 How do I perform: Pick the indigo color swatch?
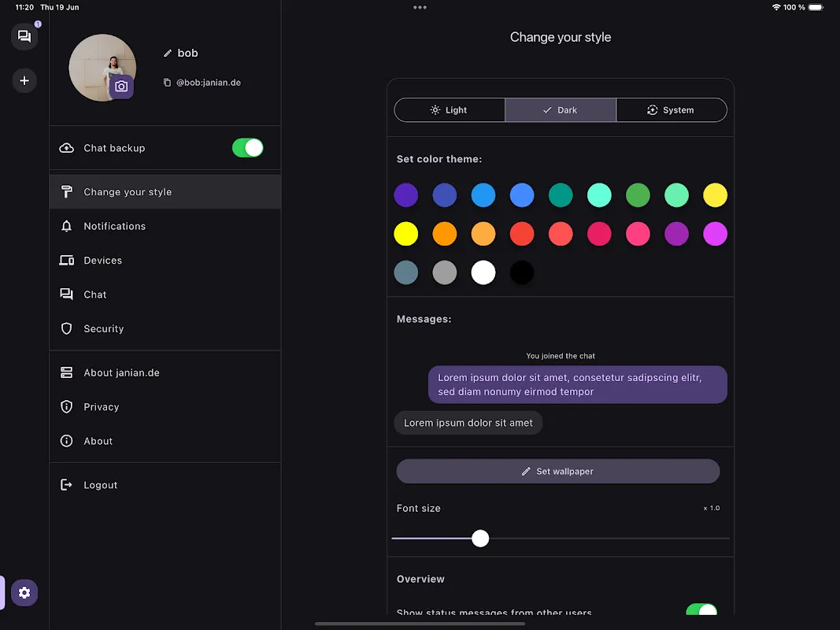click(x=445, y=195)
